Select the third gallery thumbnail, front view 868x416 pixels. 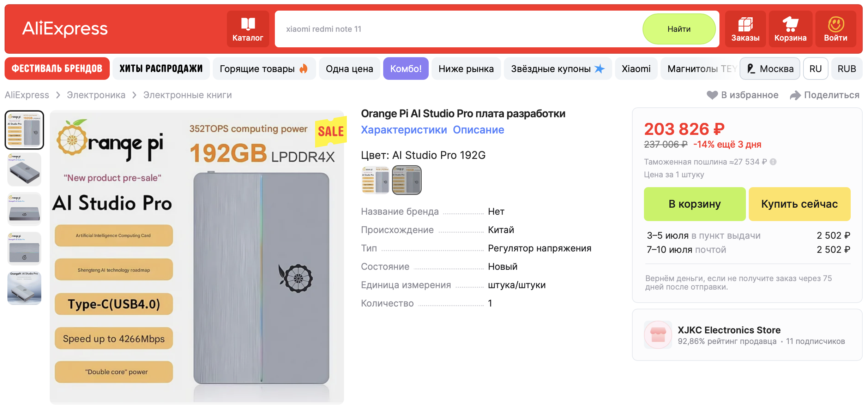[24, 209]
